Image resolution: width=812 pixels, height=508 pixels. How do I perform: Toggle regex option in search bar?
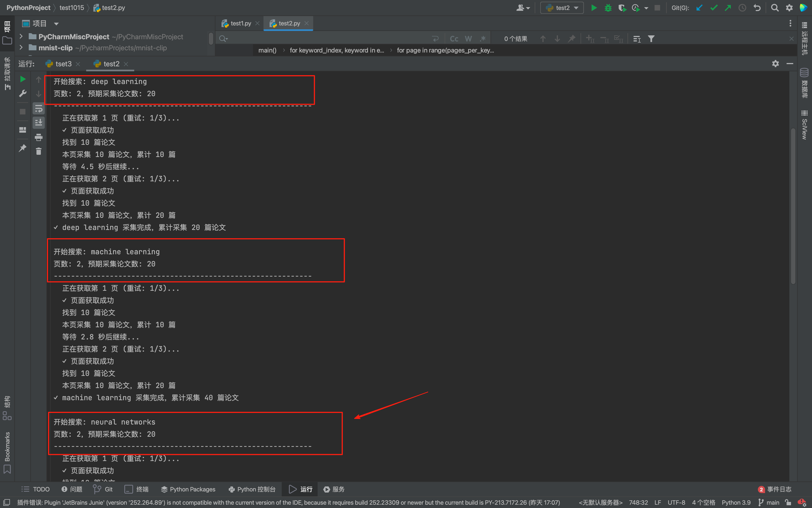[483, 39]
